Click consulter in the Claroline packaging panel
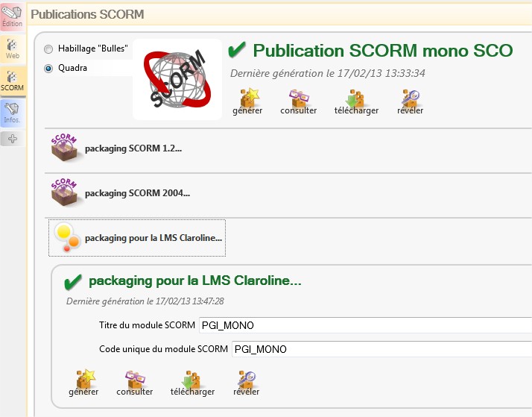The width and height of the screenshot is (532, 417). click(x=135, y=383)
